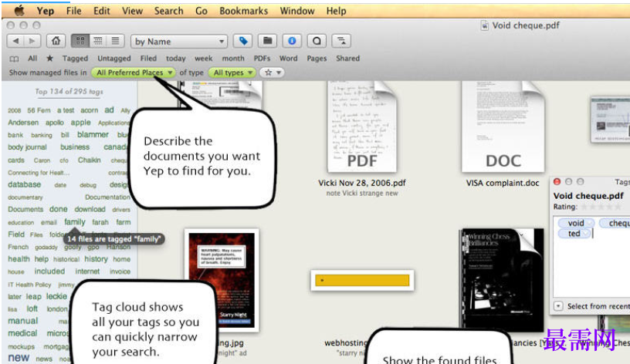This screenshot has width=630, height=364.
Task: Click the rating stars in Tags panel
Action: [x=602, y=207]
